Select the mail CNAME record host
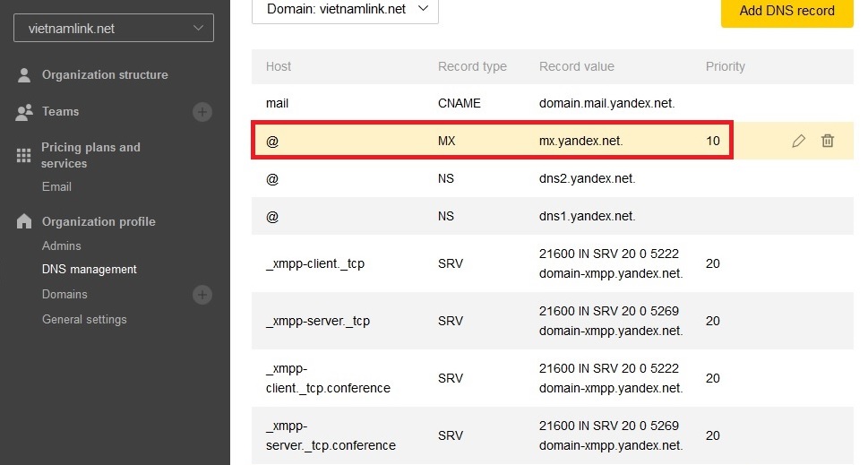The height and width of the screenshot is (465, 868). click(277, 103)
